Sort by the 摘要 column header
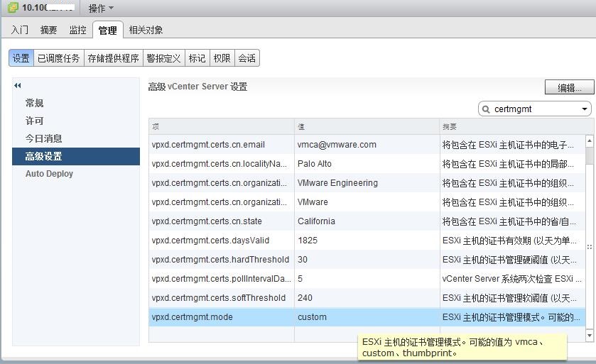 click(x=516, y=126)
